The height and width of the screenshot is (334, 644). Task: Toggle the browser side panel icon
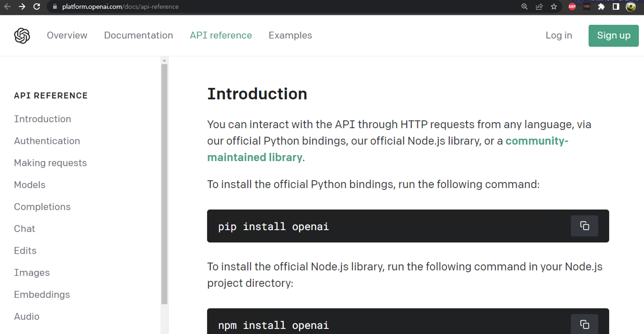[x=616, y=7]
